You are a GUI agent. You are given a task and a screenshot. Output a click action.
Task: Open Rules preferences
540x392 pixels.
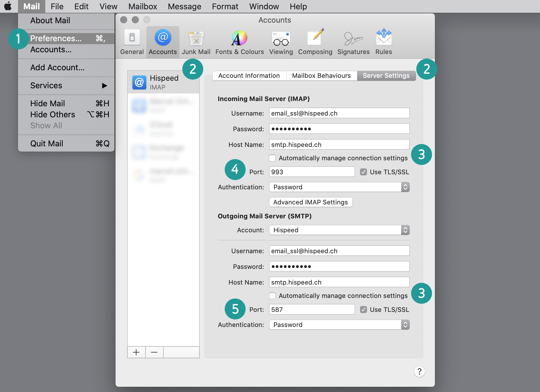pyautogui.click(x=384, y=42)
